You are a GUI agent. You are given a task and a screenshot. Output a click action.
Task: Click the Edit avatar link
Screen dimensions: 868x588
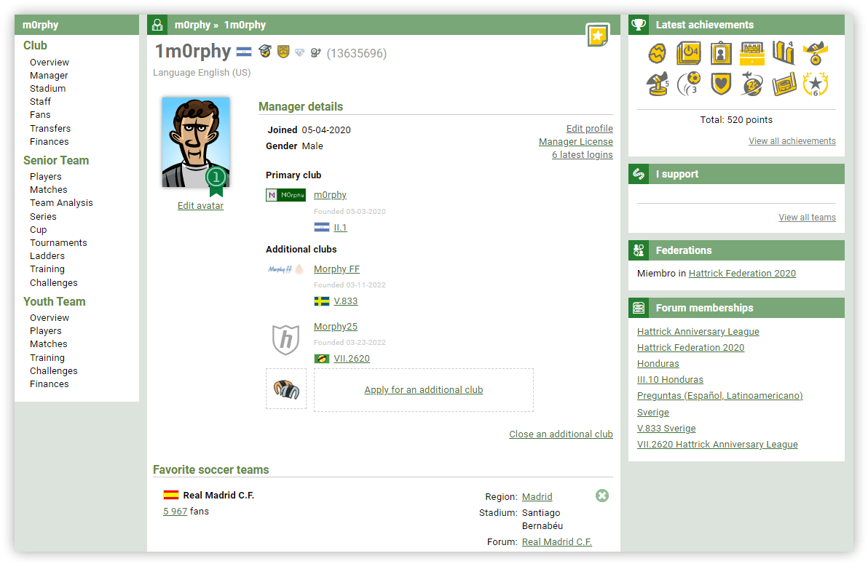[200, 206]
